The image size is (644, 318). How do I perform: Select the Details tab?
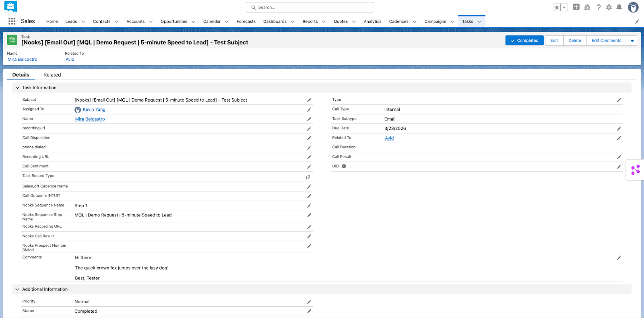[21, 75]
